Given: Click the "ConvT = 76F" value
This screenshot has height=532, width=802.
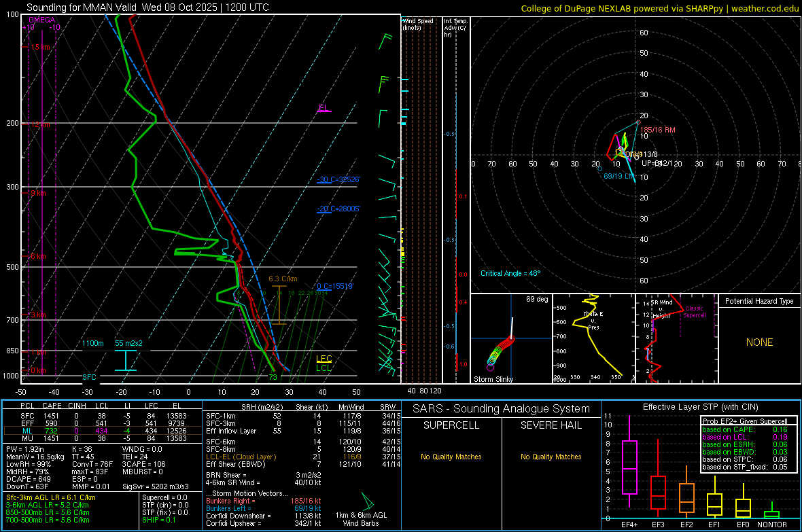Looking at the screenshot, I should [x=92, y=465].
